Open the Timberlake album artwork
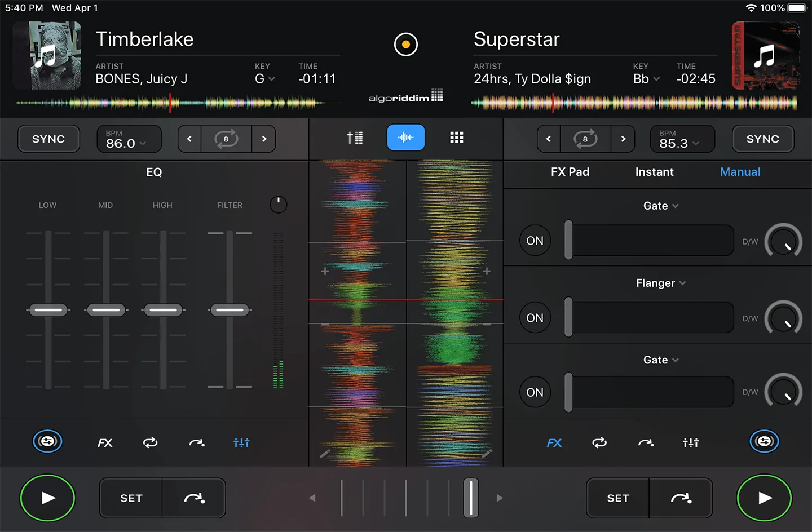 47,55
